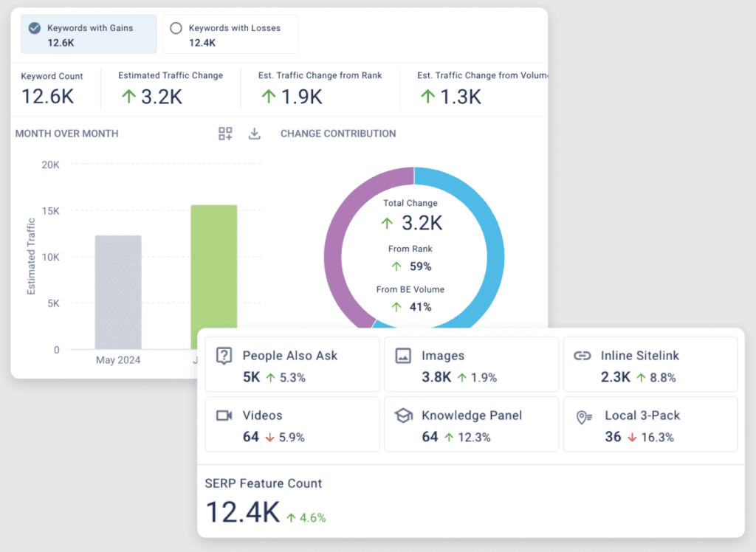Click the Keyword Count 12.6K metric
Screen dimensions: 756x552
point(47,97)
